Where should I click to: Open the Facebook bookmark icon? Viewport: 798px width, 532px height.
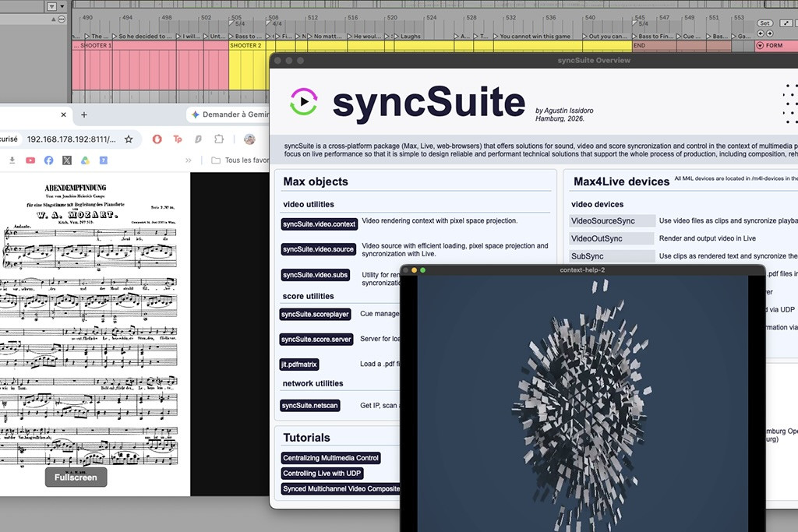49,160
